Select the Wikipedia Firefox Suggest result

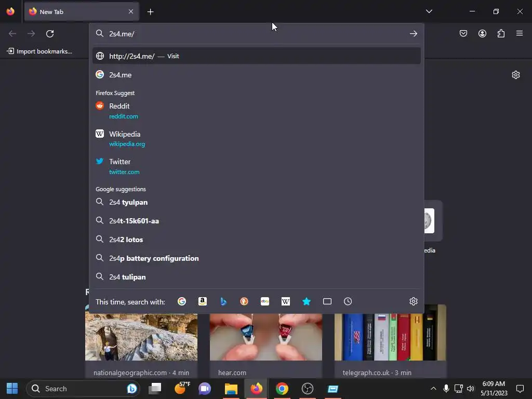257,138
